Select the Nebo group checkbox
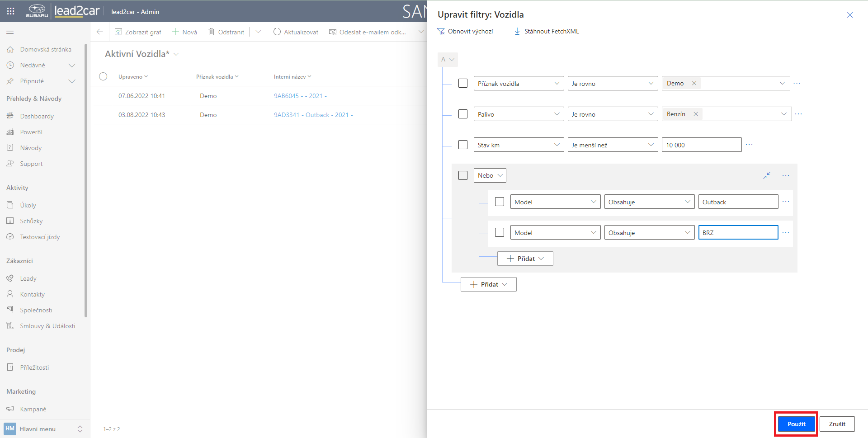The width and height of the screenshot is (868, 438). coord(463,175)
